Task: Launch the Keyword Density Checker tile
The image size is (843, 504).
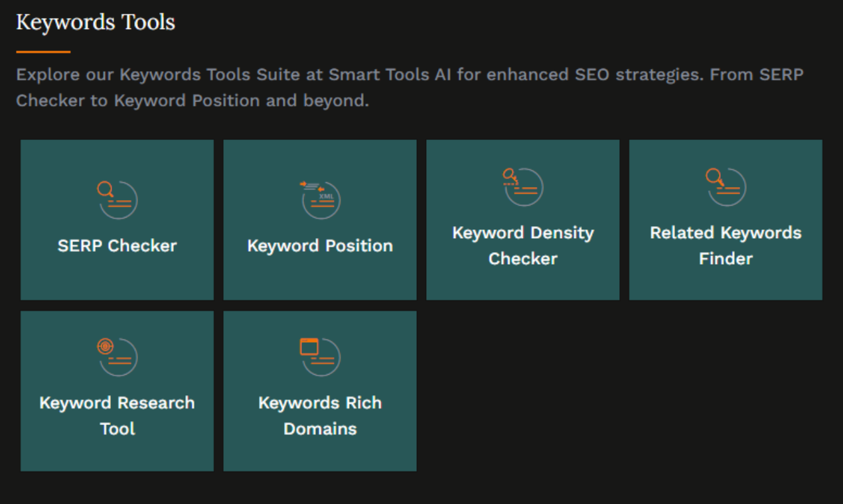Action: (x=522, y=282)
